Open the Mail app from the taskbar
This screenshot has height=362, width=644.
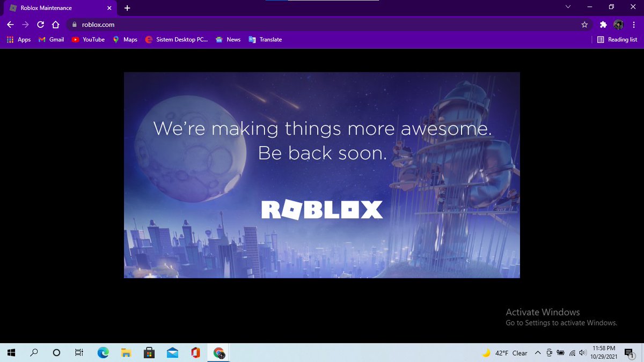tap(172, 353)
